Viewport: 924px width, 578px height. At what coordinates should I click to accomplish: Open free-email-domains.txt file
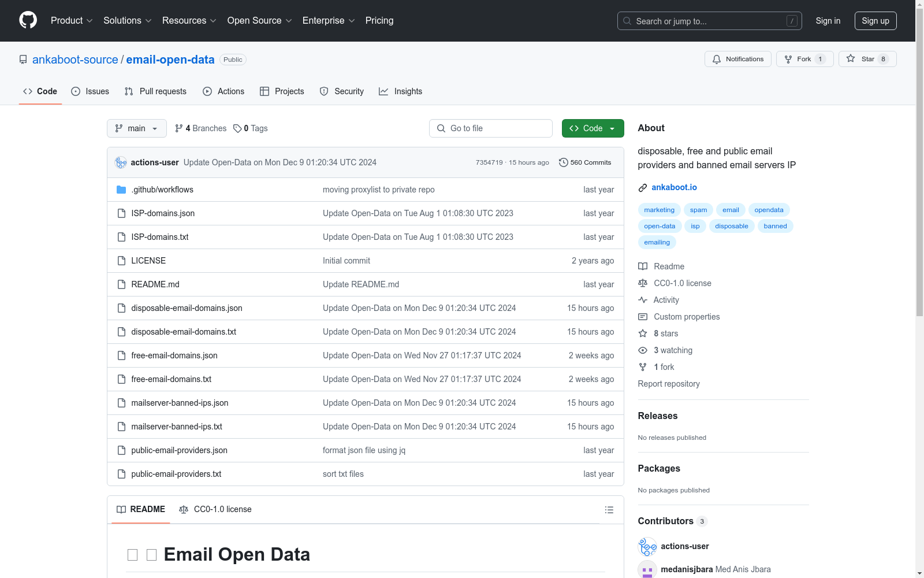click(x=171, y=379)
